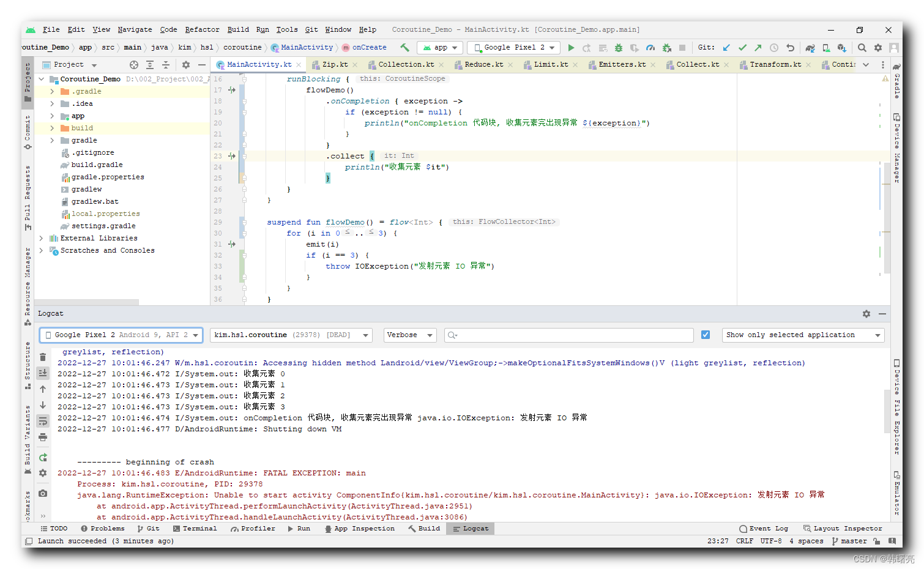
Task: Click the Search Everywhere magnifier icon
Action: [x=862, y=48]
